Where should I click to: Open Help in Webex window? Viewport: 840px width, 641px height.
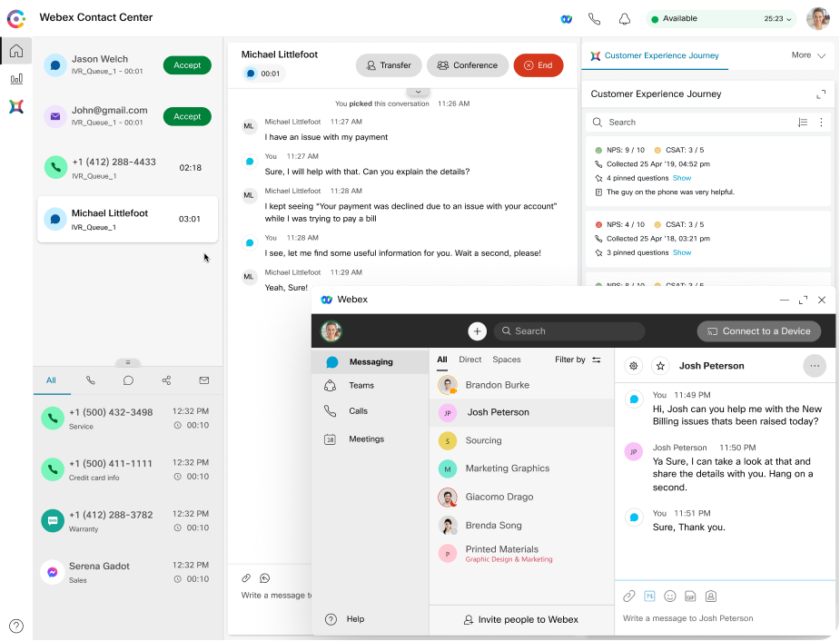tap(346, 619)
